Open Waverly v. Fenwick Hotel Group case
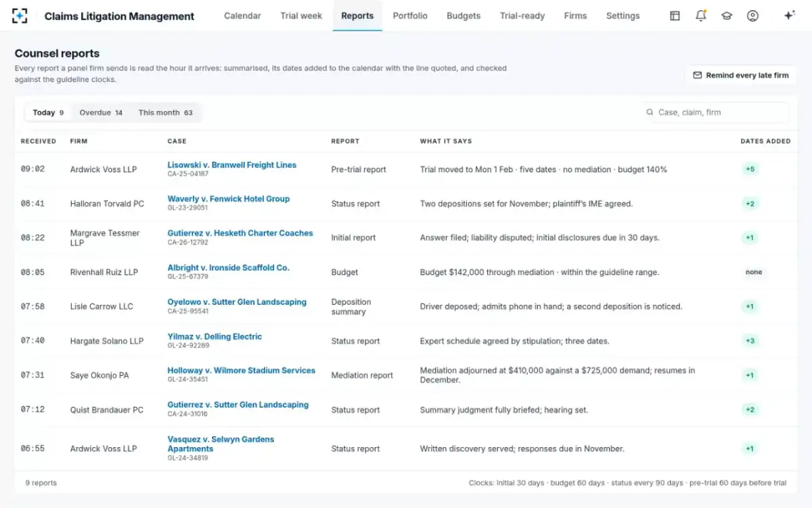Viewport: 812px width, 508px height. tap(229, 198)
